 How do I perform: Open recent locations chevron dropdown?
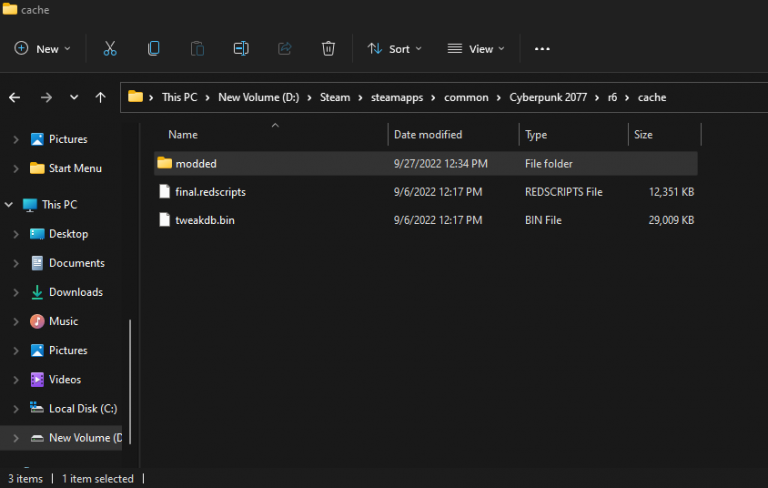pyautogui.click(x=74, y=97)
